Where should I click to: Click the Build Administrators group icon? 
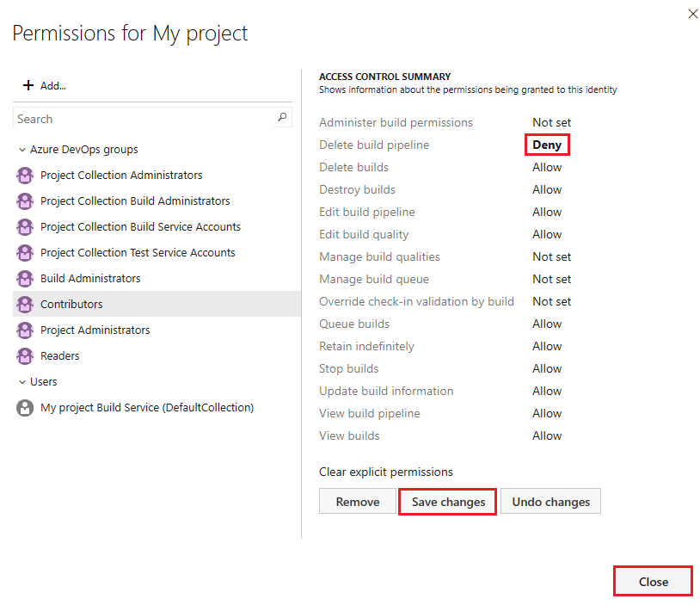tap(24, 278)
